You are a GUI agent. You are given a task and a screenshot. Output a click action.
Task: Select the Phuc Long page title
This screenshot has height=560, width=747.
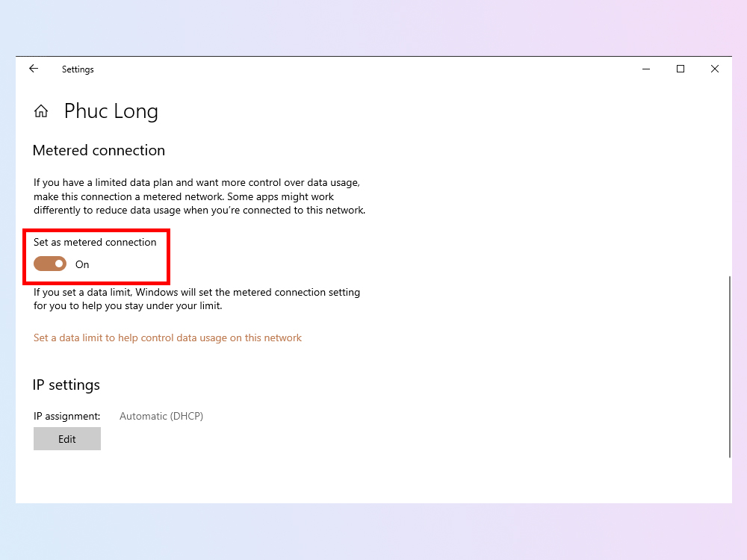click(111, 111)
